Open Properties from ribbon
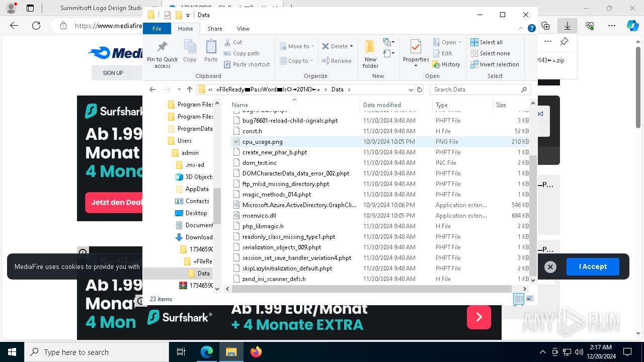 tap(416, 53)
